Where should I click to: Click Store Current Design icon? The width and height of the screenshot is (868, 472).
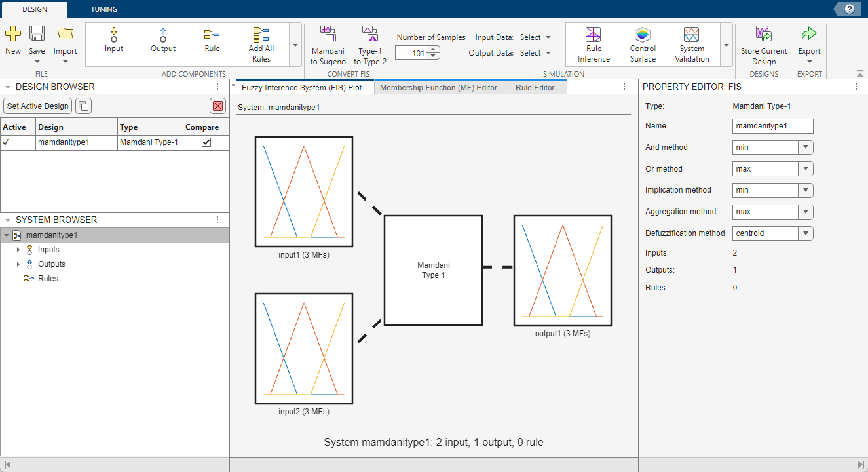[x=764, y=34]
